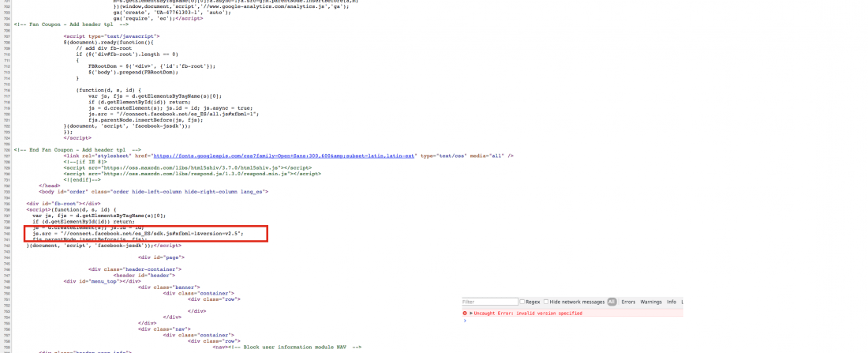Filter console by Info
Image resolution: width=868 pixels, height=353 pixels.
click(672, 302)
